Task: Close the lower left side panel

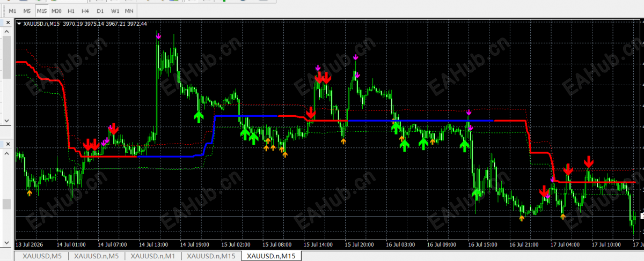Action: [8, 143]
